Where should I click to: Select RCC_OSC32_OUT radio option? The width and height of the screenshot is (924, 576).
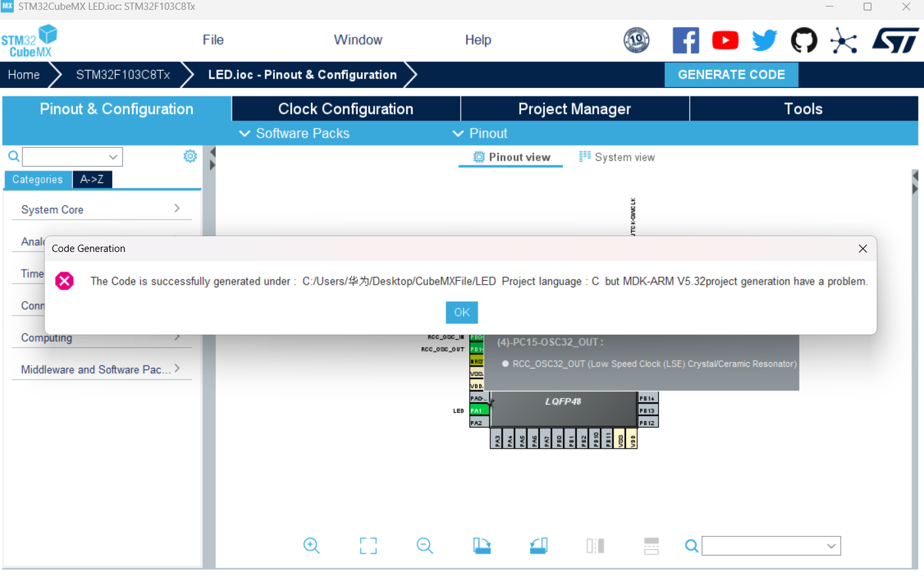click(505, 363)
